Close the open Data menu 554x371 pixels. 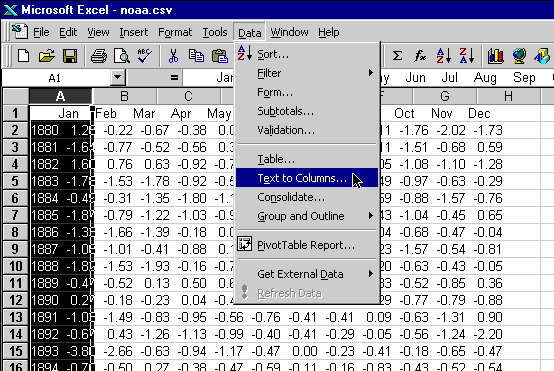249,32
